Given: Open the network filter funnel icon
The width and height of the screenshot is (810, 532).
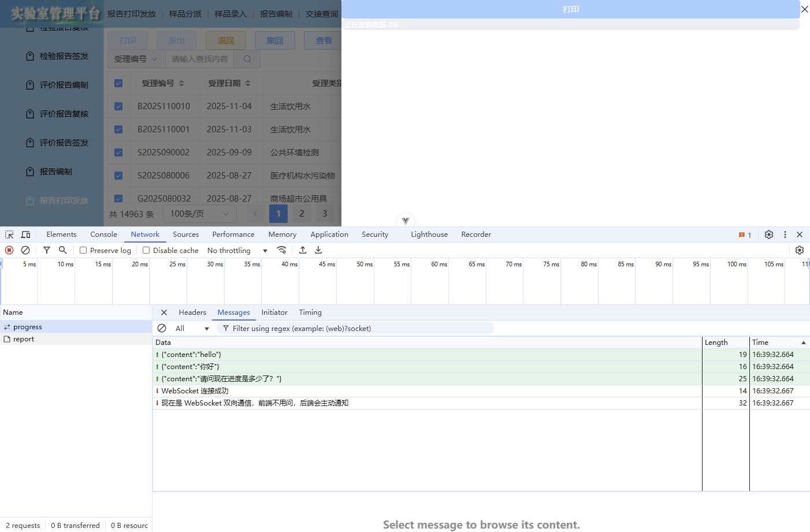Looking at the screenshot, I should click(46, 250).
